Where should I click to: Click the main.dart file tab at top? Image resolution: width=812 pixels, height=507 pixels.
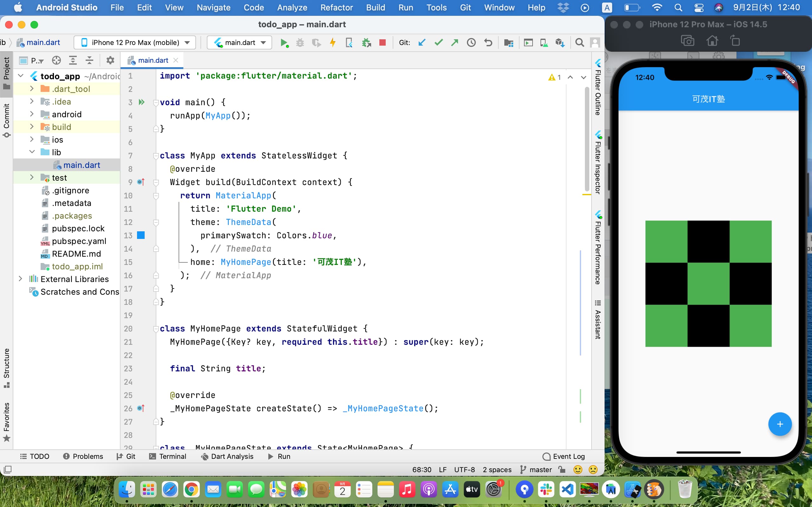tap(152, 60)
